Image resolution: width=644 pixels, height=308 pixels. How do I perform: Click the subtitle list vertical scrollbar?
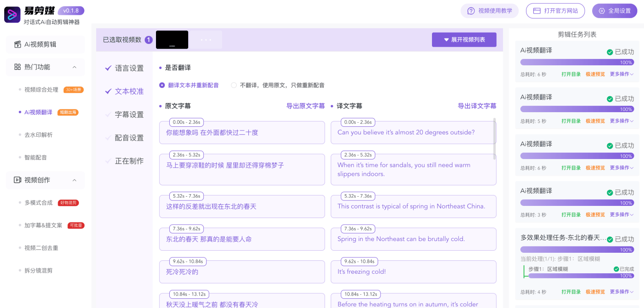(495, 139)
